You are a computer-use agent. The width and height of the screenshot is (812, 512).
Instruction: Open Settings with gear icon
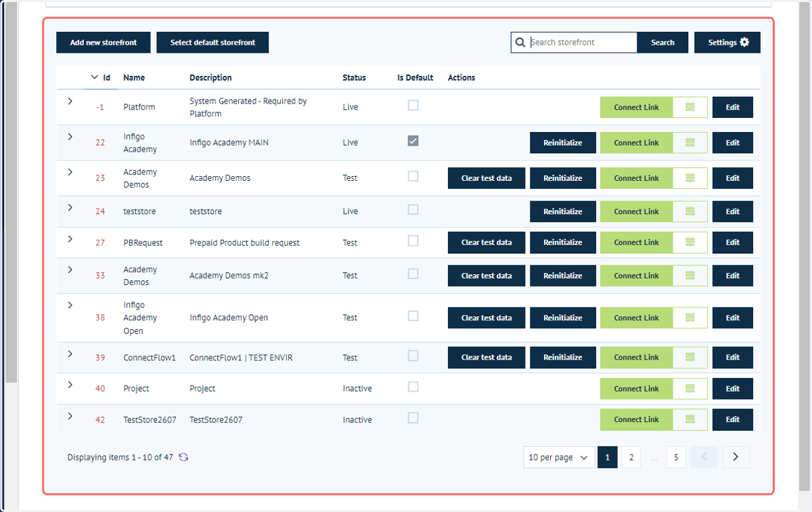727,43
